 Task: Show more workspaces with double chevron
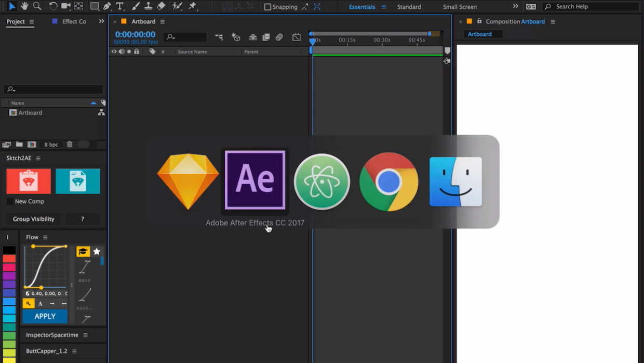tap(515, 7)
